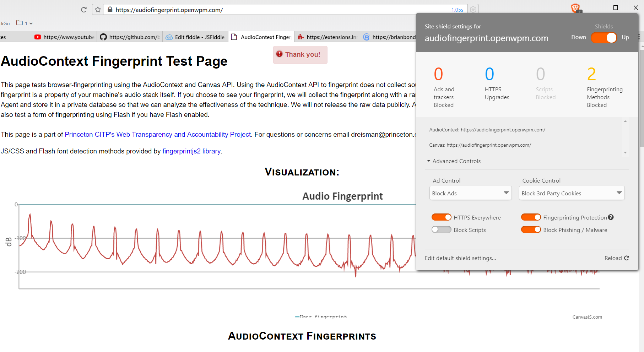Click the JSFiddle cloud favicon

tap(169, 37)
